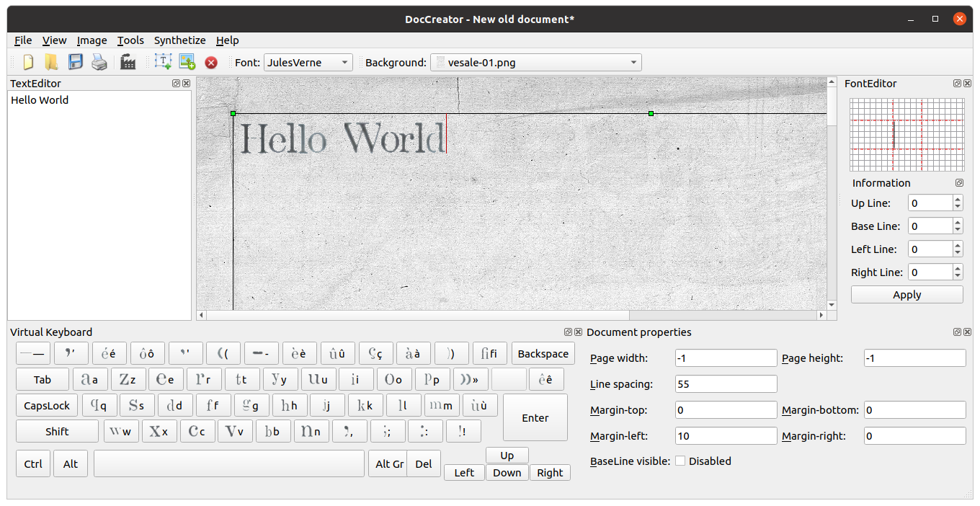Open the Synthetize menu

[x=179, y=40]
